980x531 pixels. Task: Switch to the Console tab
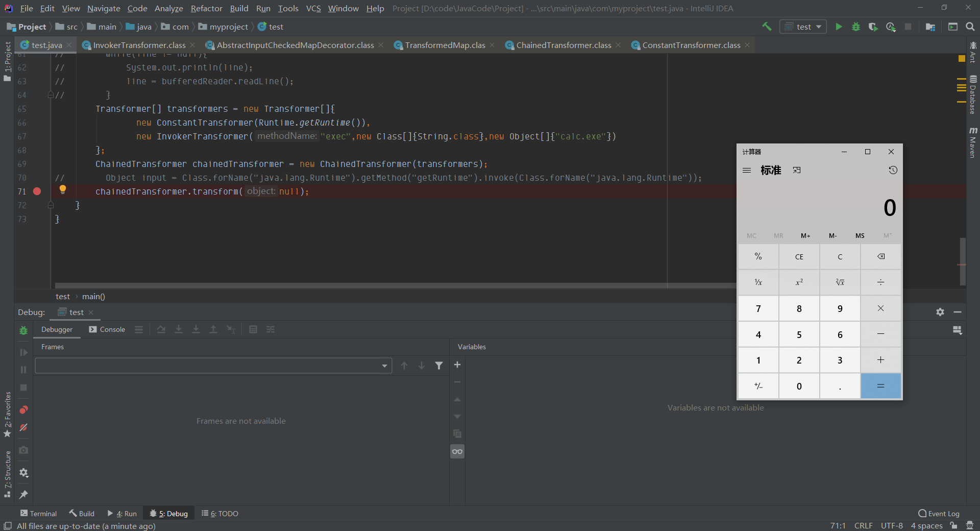click(x=107, y=329)
